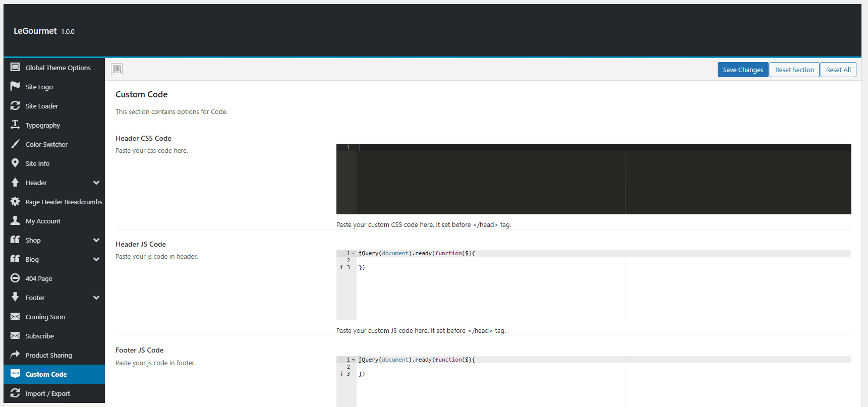This screenshot has height=407, width=868.
Task: Click the Site Logo flag icon
Action: tap(15, 86)
